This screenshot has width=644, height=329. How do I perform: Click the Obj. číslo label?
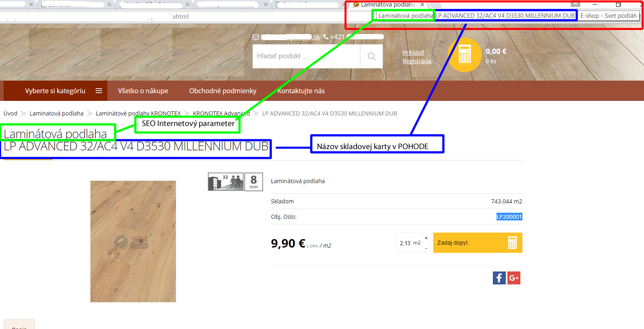(x=284, y=217)
